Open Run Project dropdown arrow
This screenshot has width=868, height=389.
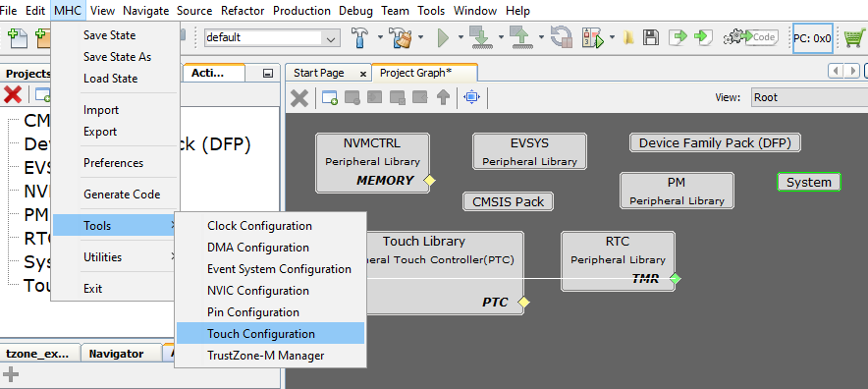click(x=461, y=37)
